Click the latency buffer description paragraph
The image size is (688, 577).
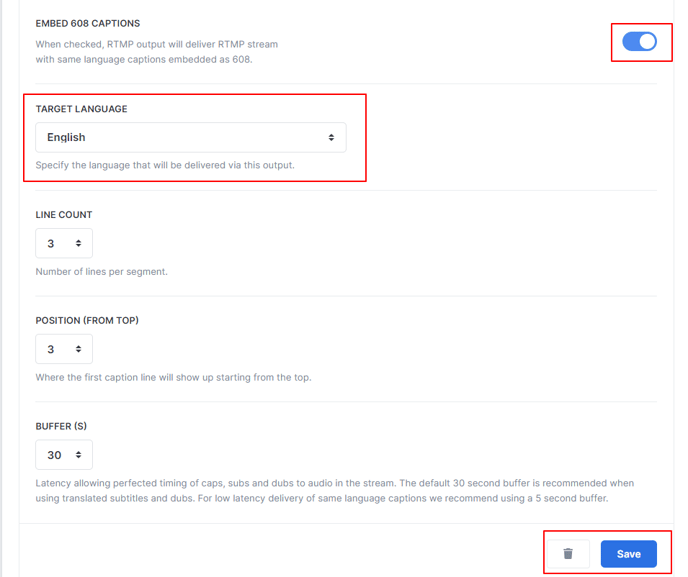coord(335,491)
